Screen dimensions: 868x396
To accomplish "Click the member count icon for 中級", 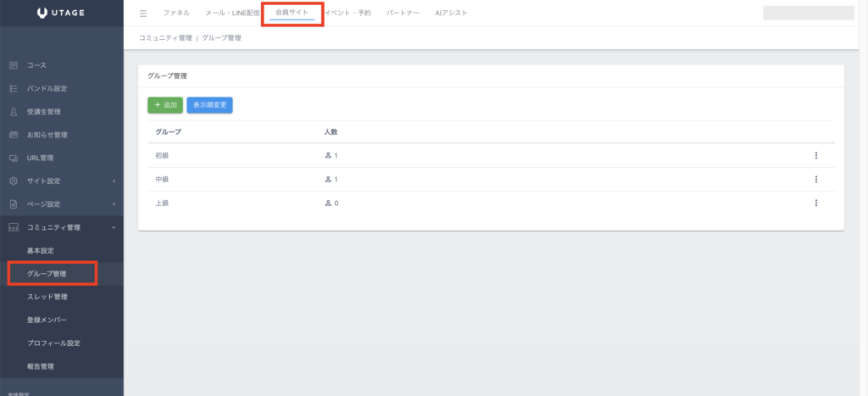I will (328, 180).
